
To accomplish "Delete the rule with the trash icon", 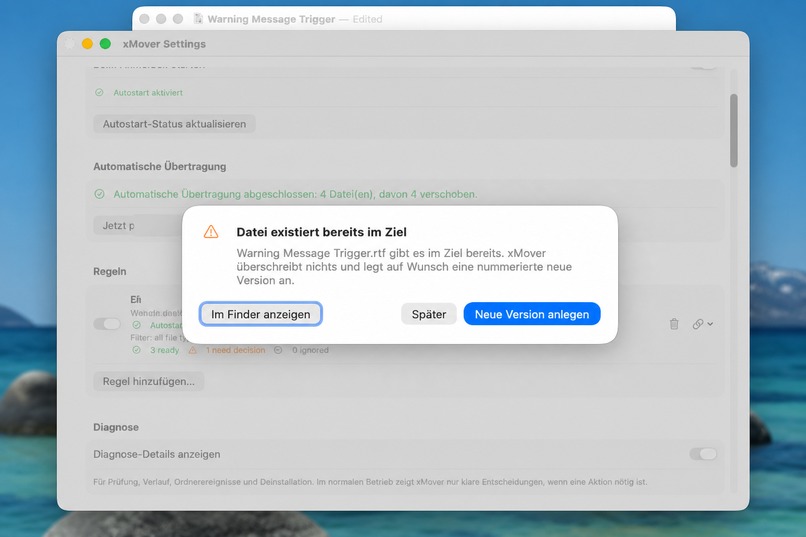I will 674,324.
